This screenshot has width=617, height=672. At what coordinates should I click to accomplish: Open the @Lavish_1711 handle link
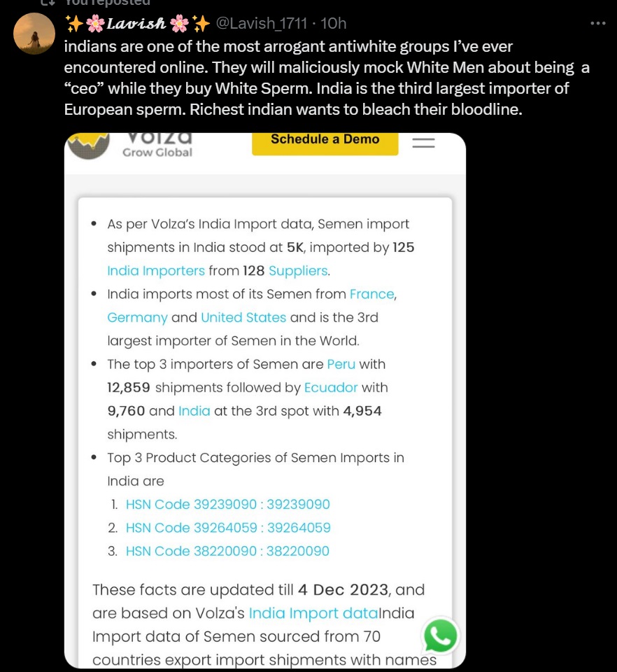tap(261, 23)
